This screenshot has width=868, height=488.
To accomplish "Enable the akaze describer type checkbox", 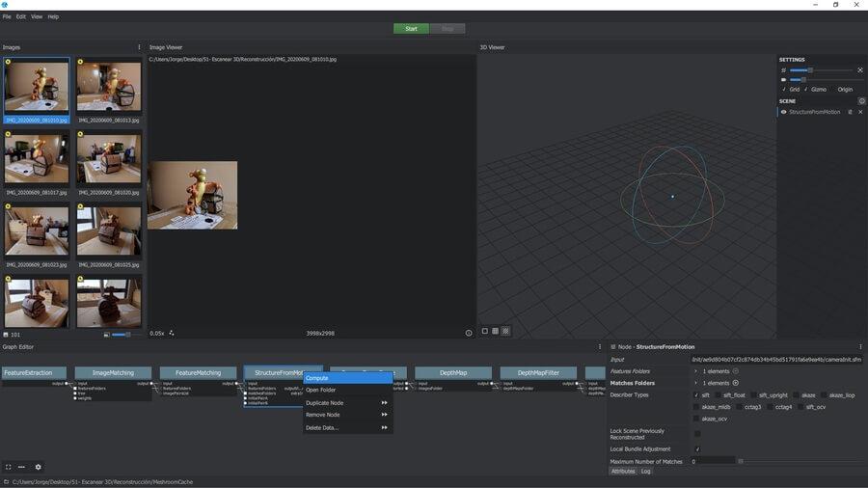I will coord(795,395).
